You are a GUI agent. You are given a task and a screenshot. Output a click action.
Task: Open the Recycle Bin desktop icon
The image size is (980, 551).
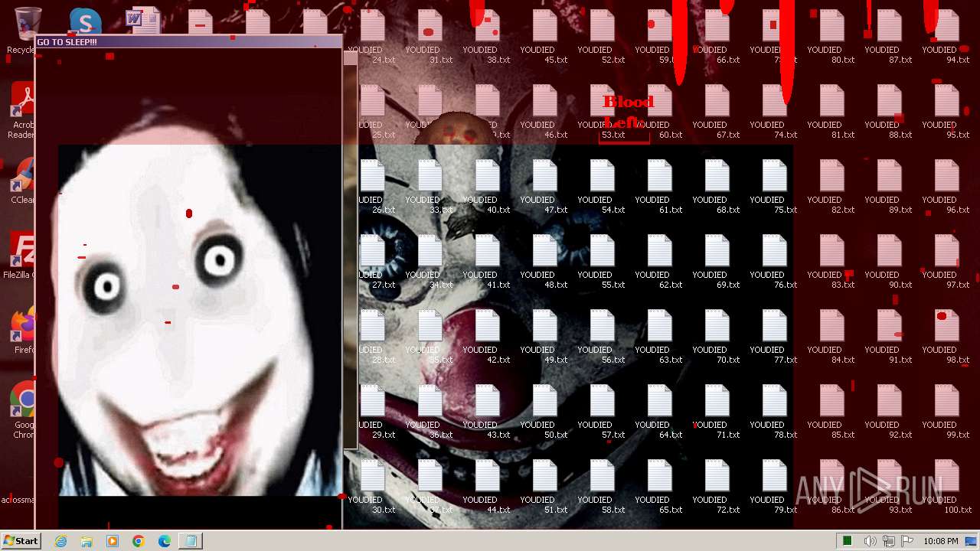pos(26,29)
